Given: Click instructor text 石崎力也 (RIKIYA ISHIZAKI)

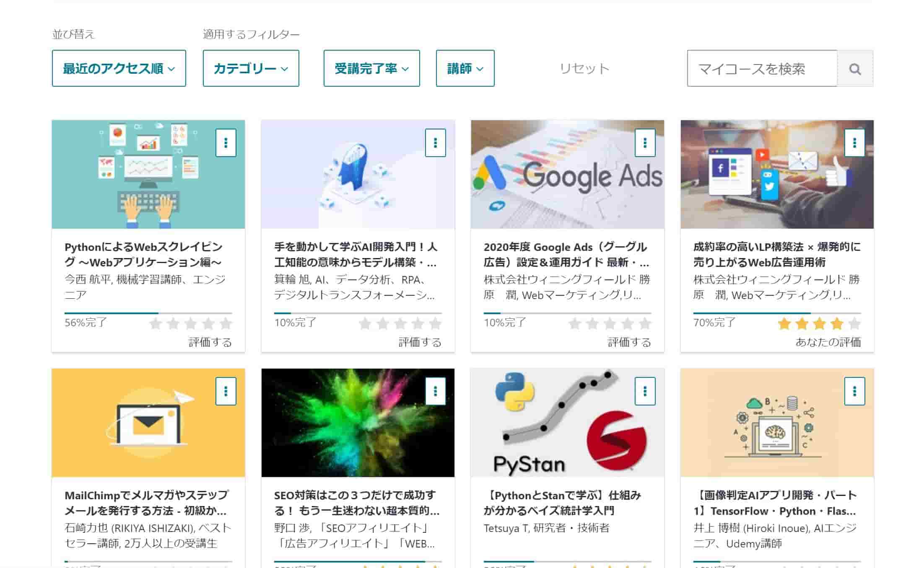Looking at the screenshot, I should (148, 536).
